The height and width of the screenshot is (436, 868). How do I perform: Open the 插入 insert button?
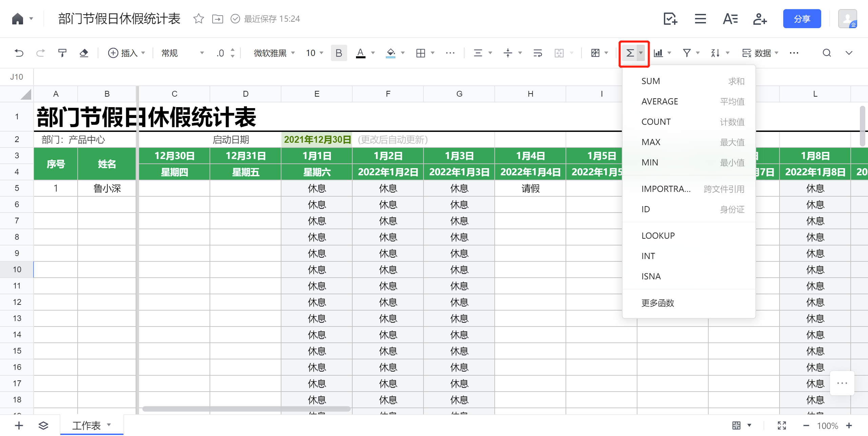126,53
